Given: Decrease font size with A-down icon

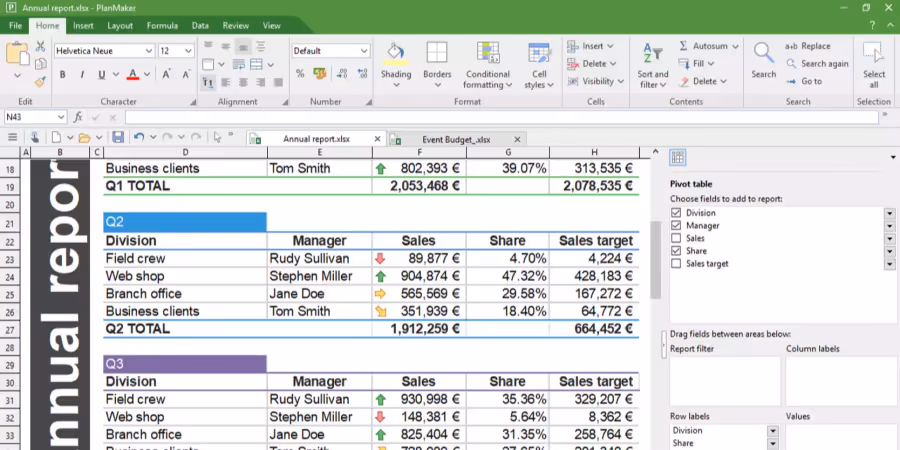Looking at the screenshot, I should 186,74.
